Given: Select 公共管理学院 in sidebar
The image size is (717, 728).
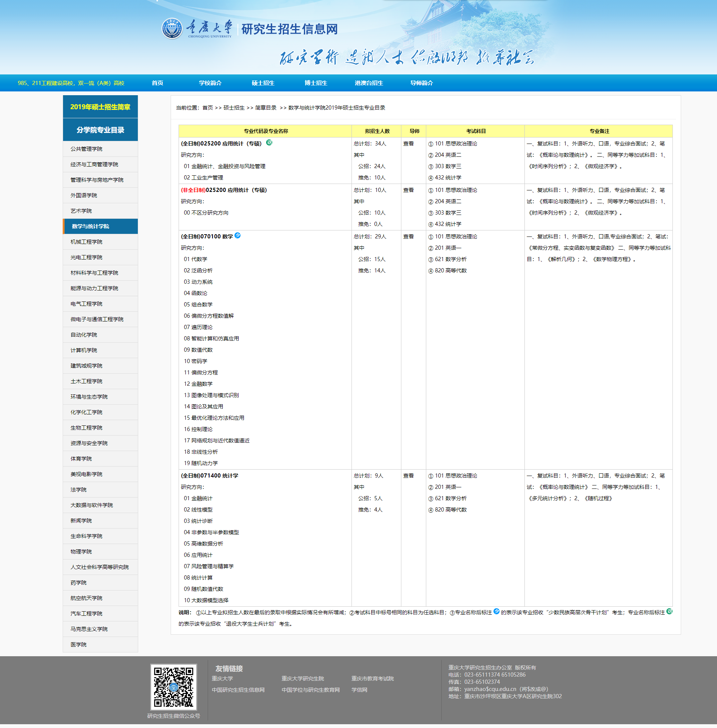Looking at the screenshot, I should coord(100,149).
